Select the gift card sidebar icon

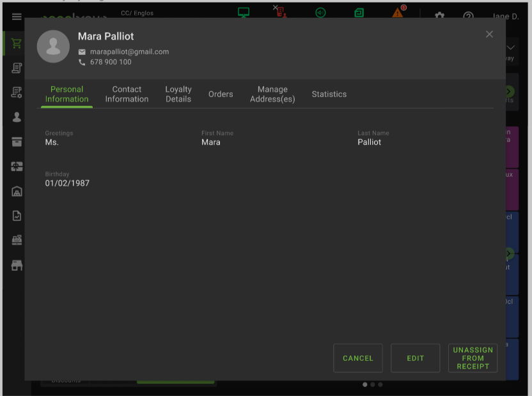tap(17, 167)
